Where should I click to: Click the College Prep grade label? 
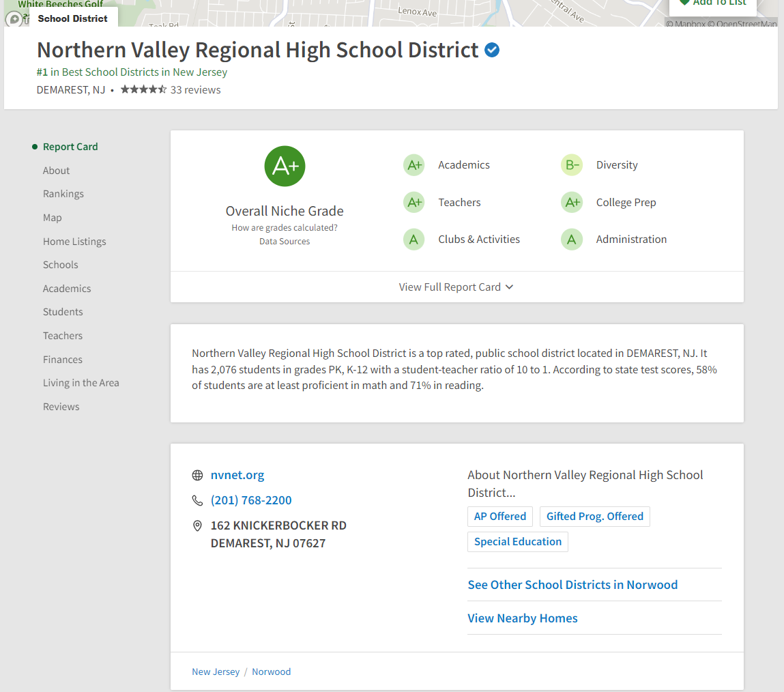coord(626,203)
